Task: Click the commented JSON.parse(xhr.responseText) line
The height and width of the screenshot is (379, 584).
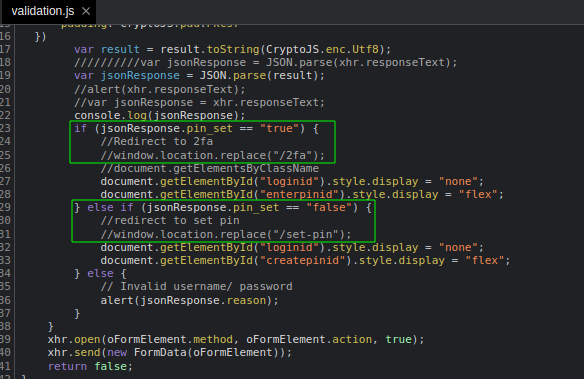Action: pos(266,62)
